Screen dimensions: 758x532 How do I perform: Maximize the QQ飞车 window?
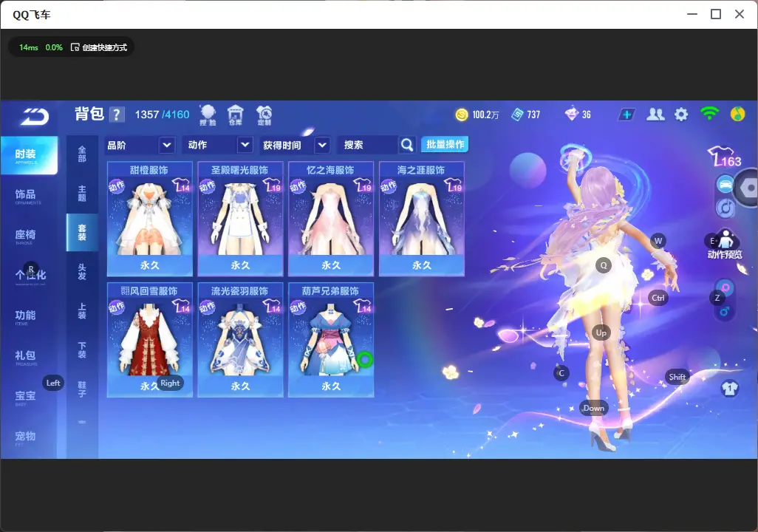(x=716, y=14)
